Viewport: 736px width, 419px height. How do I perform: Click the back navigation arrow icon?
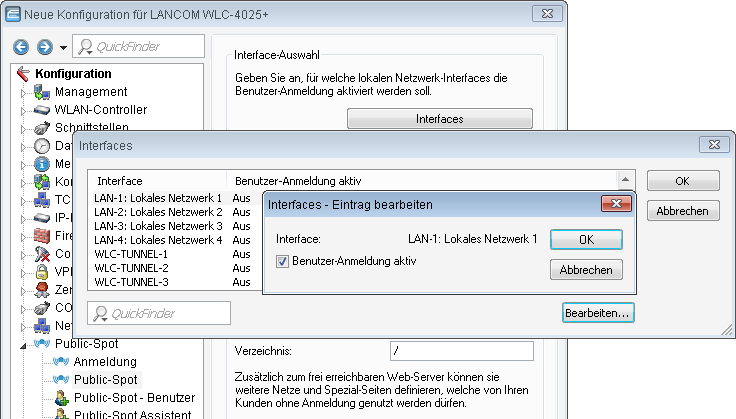coord(20,47)
